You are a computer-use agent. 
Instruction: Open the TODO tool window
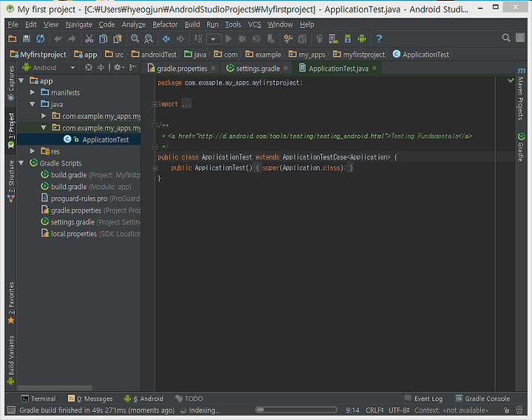(x=189, y=399)
